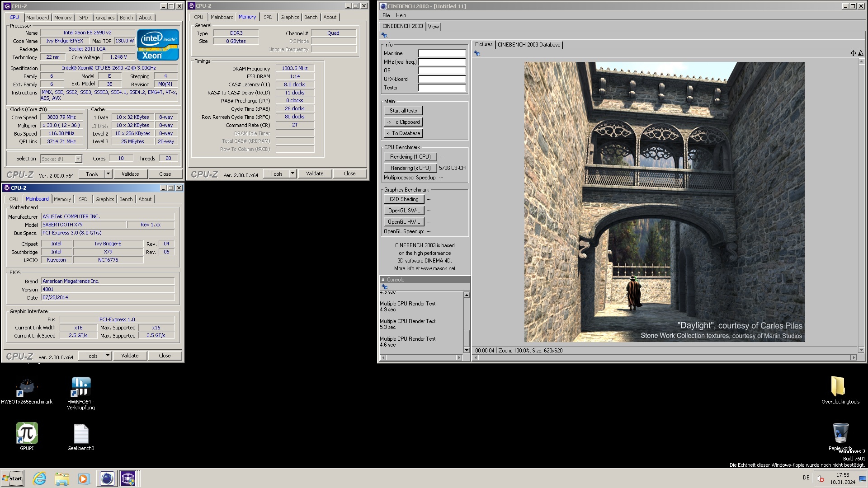Screen dimensions: 868x488
Task: Click the triangle icon in picture viewer corner
Action: tap(861, 53)
